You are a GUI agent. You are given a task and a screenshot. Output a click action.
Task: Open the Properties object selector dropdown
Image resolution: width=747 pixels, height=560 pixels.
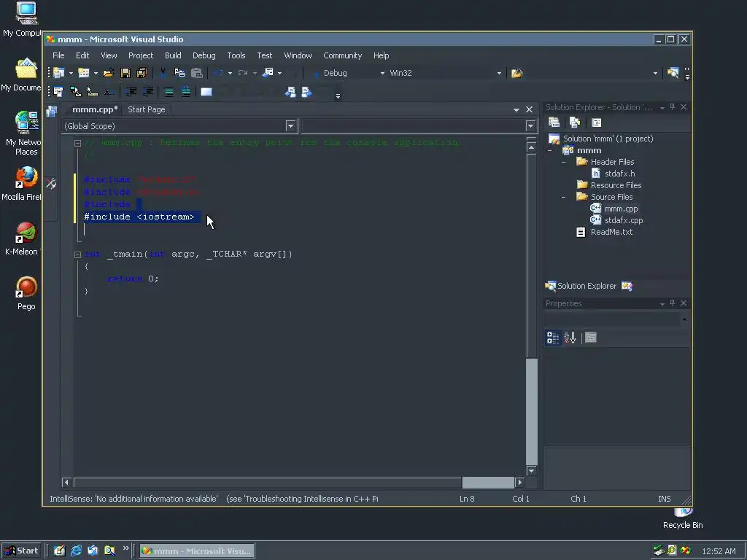point(684,319)
